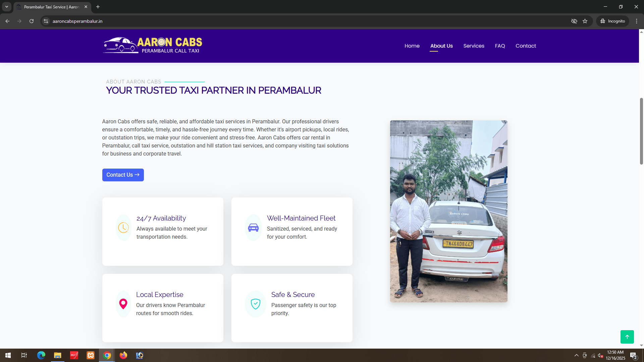Click the driver and car photo
The width and height of the screenshot is (644, 362).
pyautogui.click(x=448, y=211)
